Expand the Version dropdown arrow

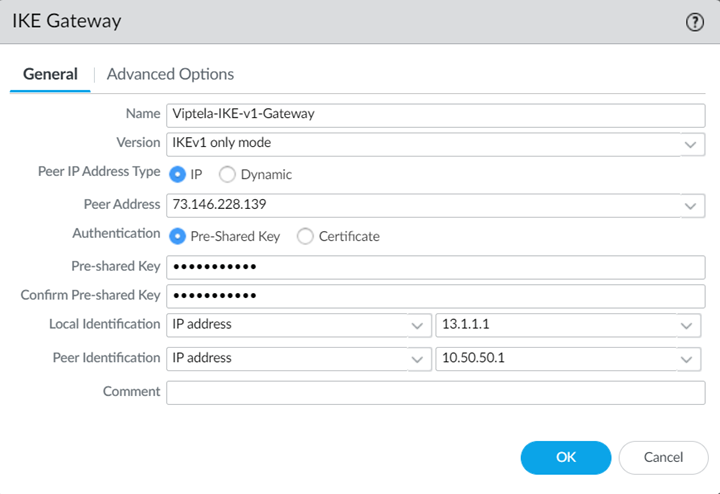[x=690, y=144]
